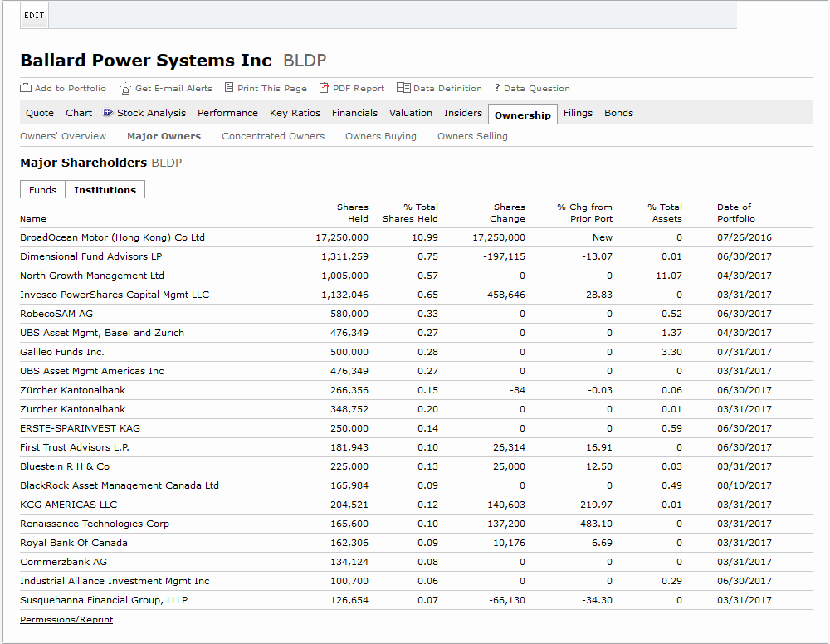Switch to the Valuation tab
Image resolution: width=830 pixels, height=644 pixels.
[x=411, y=112]
